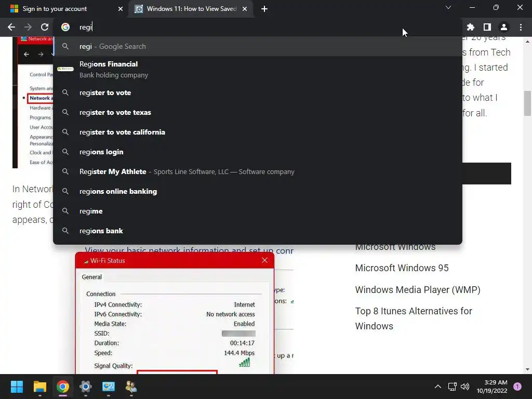Open the Windows Start menu
The height and width of the screenshot is (399, 532).
(x=17, y=387)
